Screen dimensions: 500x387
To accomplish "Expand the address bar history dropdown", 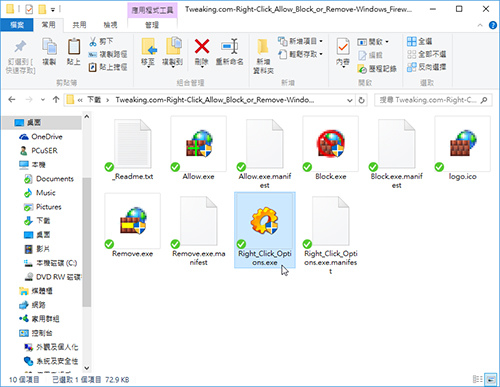I will pyautogui.click(x=350, y=100).
